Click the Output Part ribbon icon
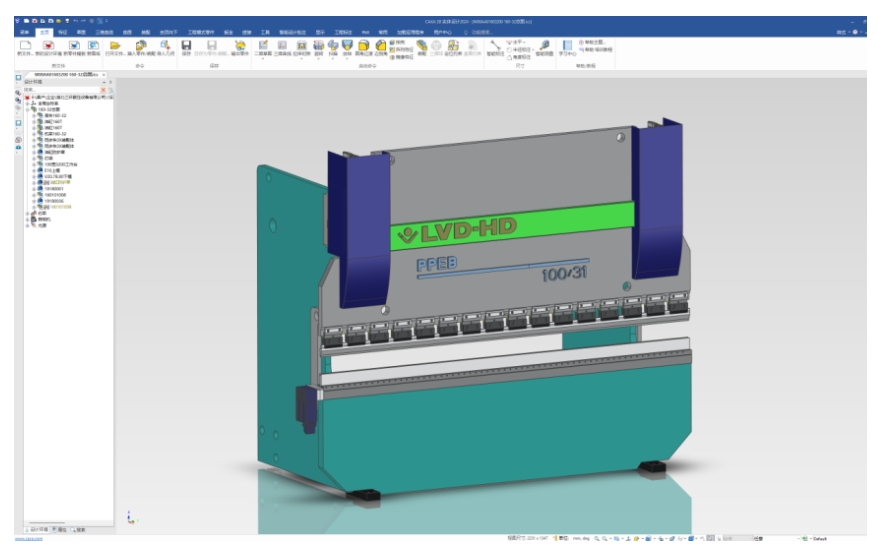877x556 pixels. point(240,45)
